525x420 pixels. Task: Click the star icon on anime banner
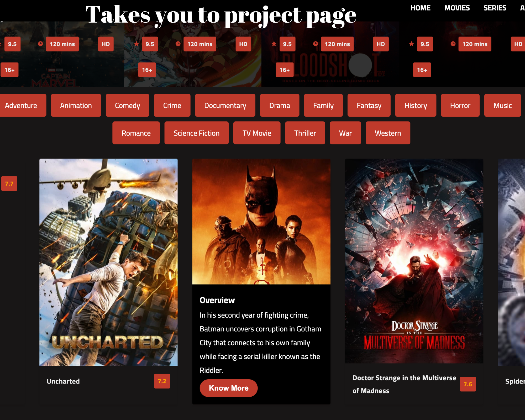click(x=136, y=44)
